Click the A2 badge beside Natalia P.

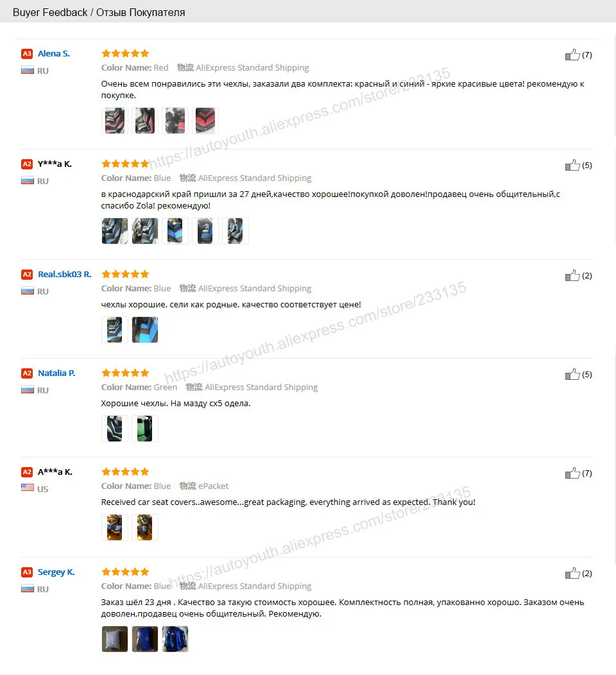[x=27, y=373]
